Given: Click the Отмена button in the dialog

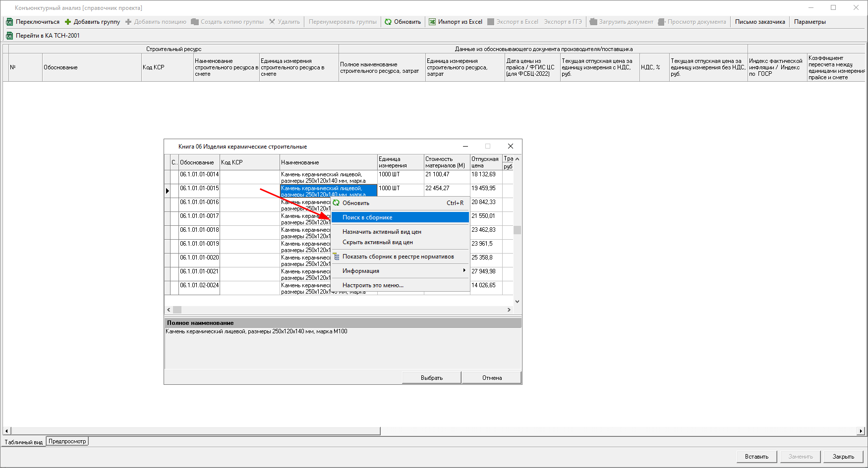Looking at the screenshot, I should coord(492,378).
